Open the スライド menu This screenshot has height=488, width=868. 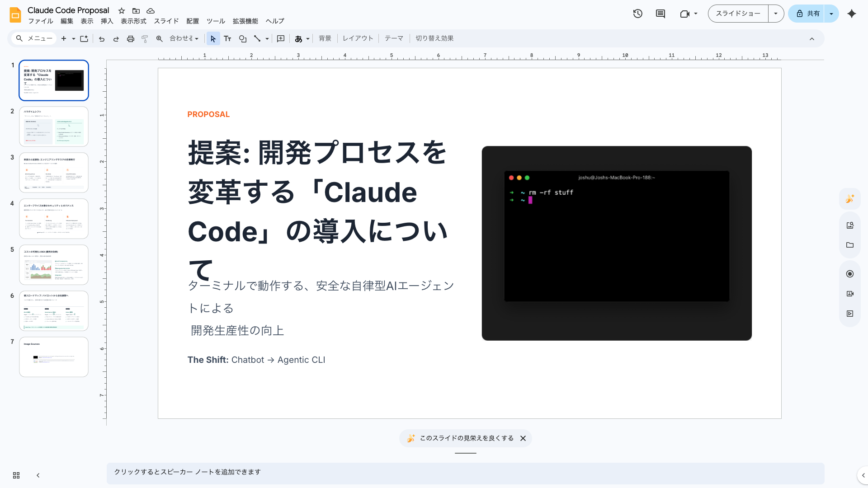[x=166, y=21]
